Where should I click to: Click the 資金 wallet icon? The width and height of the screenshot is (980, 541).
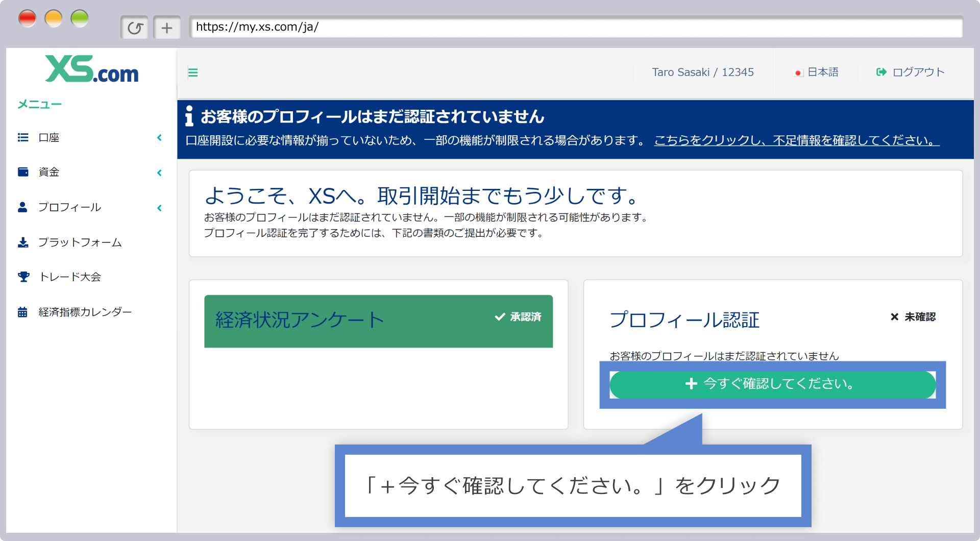tap(23, 172)
